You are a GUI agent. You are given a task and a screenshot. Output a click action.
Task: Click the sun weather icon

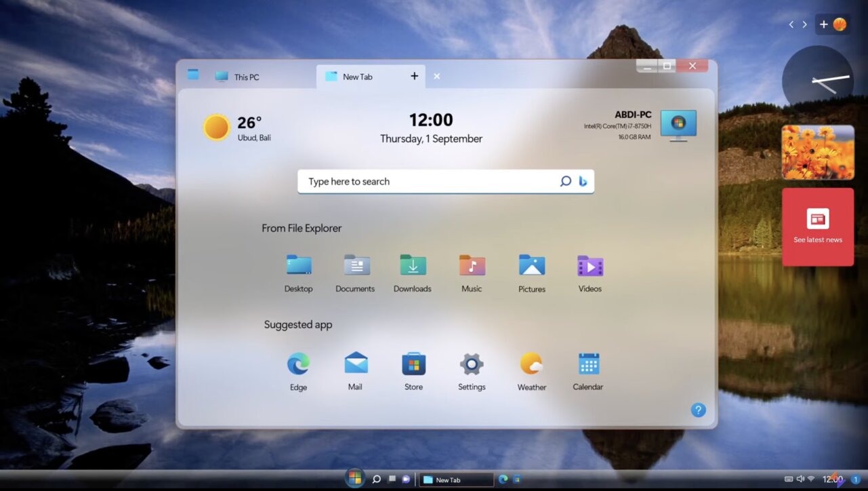pyautogui.click(x=216, y=127)
